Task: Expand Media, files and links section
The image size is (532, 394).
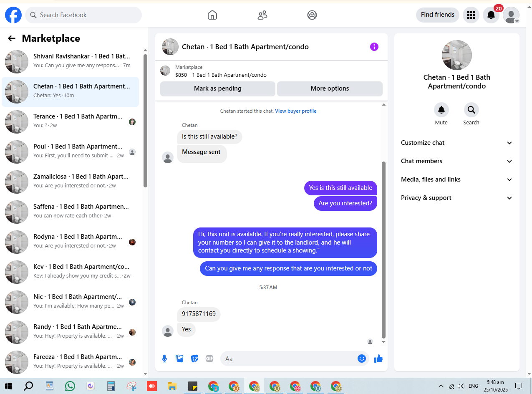Action: [457, 179]
